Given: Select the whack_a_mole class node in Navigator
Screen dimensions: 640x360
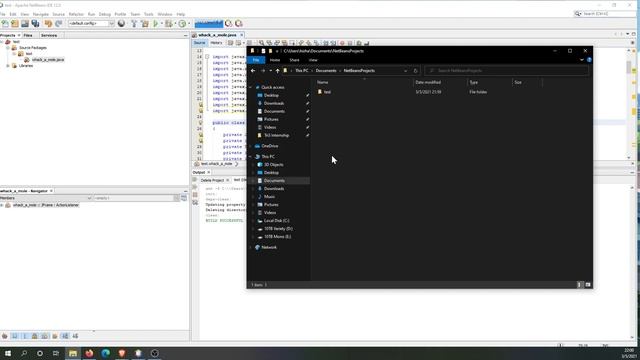Looking at the screenshot, I should click(46, 205).
